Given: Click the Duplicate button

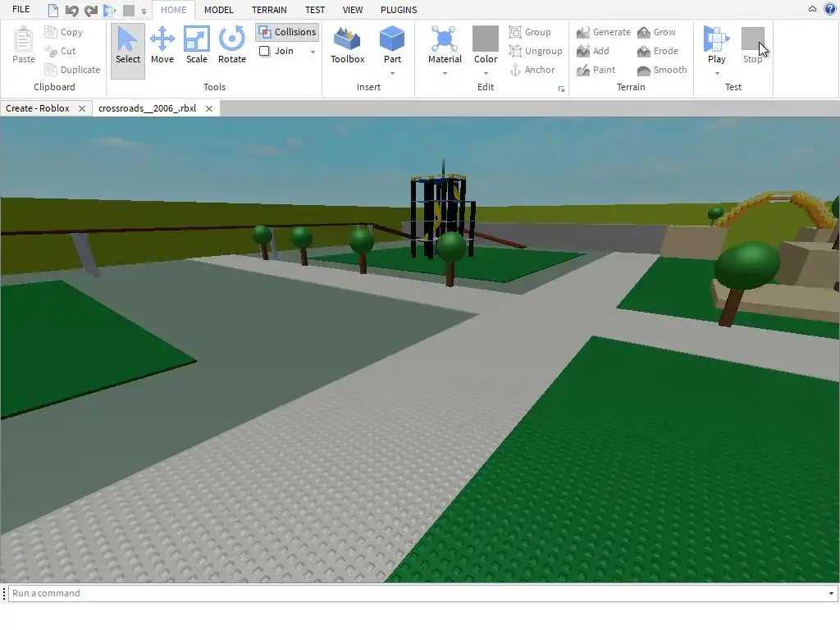Looking at the screenshot, I should [72, 70].
